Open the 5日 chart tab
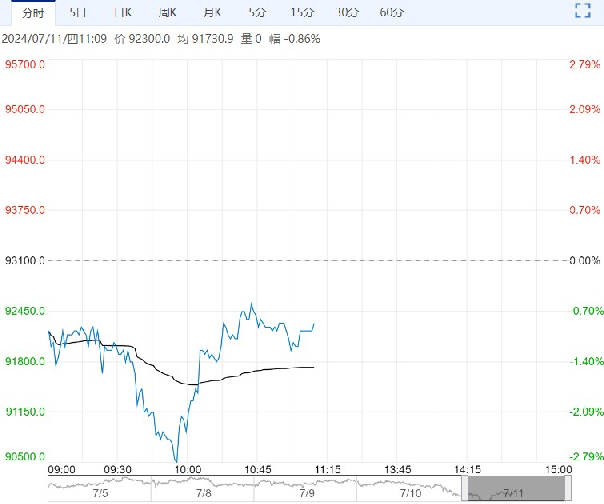Viewport: 604px width, 504px height. [77, 13]
